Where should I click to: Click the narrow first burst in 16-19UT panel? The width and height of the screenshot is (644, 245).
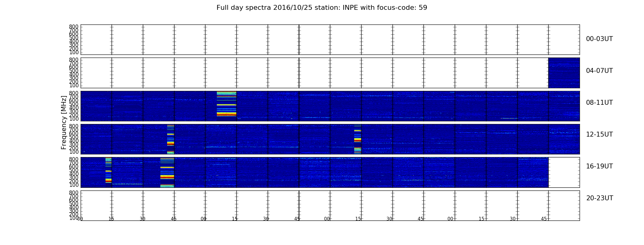(x=108, y=170)
